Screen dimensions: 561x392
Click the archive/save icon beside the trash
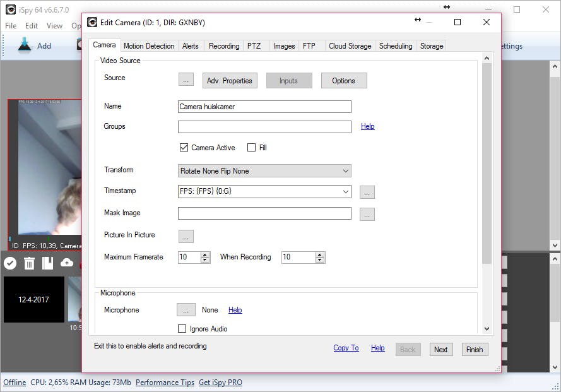tap(47, 263)
